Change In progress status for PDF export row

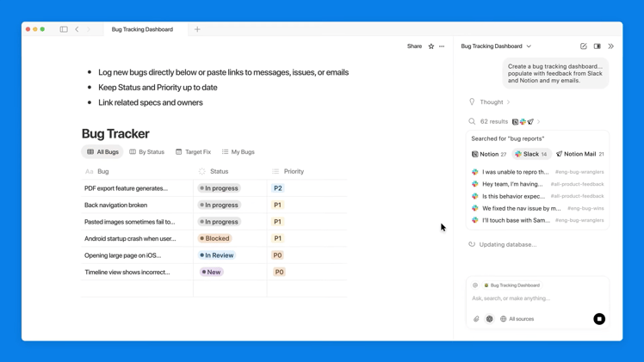(219, 188)
